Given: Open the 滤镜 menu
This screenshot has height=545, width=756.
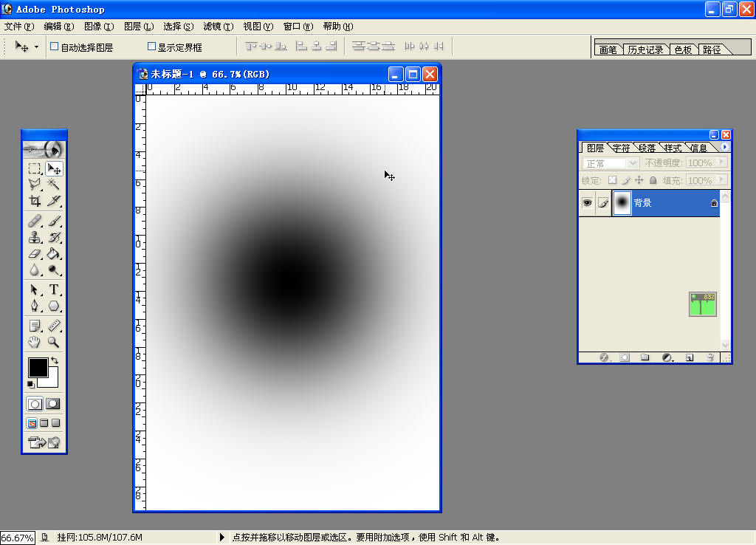Looking at the screenshot, I should (x=219, y=27).
